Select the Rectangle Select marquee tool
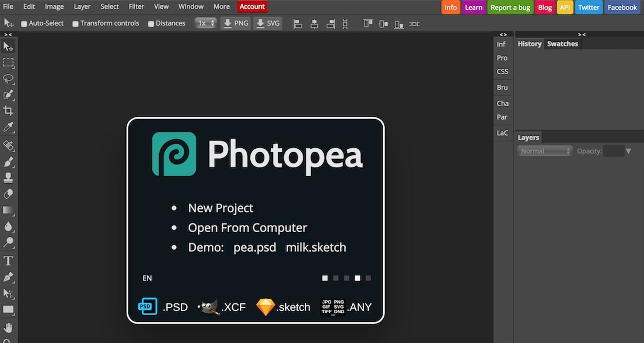644x343 pixels. click(x=8, y=62)
